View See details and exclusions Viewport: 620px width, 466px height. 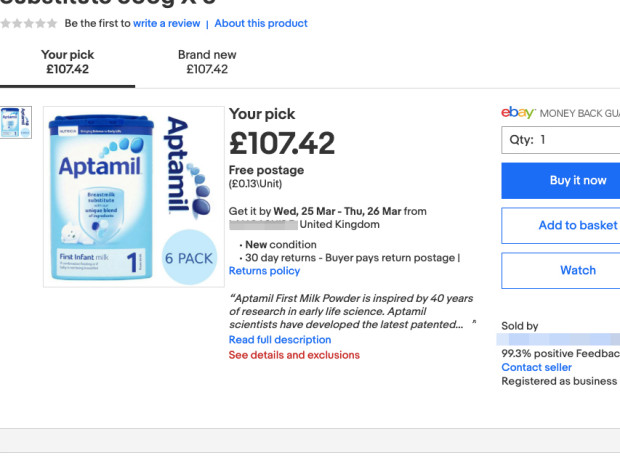(x=294, y=355)
